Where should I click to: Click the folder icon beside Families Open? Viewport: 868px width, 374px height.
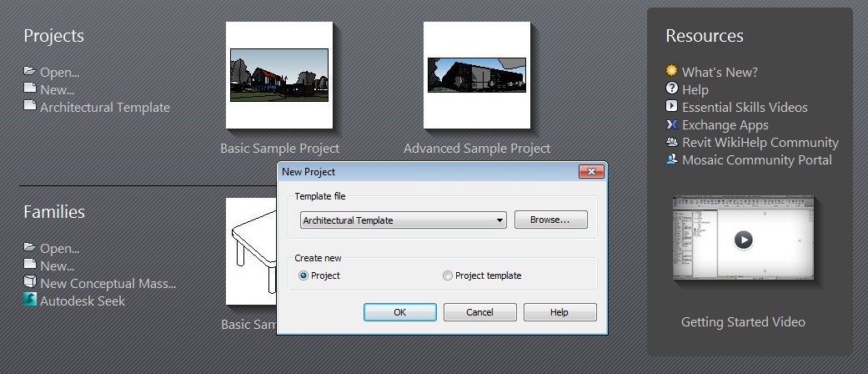pyautogui.click(x=30, y=247)
